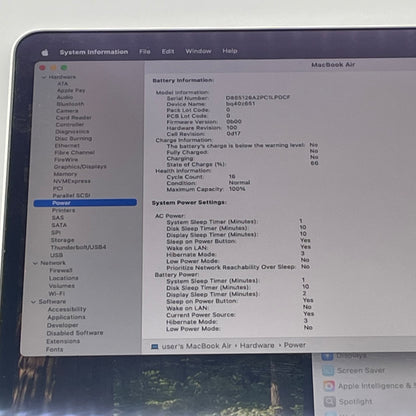Viewport: 416px width, 416px height.
Task: Open the Screen Saver settings icon
Action: [x=328, y=370]
